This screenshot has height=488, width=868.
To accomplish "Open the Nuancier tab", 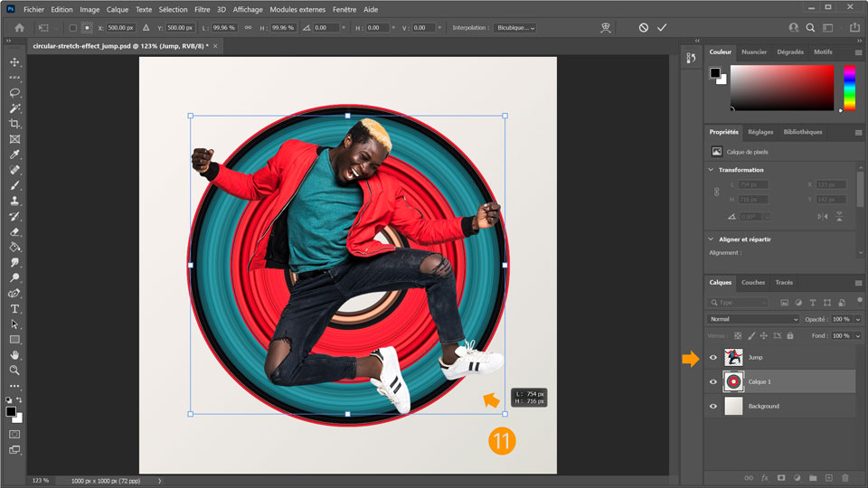I will coord(754,52).
